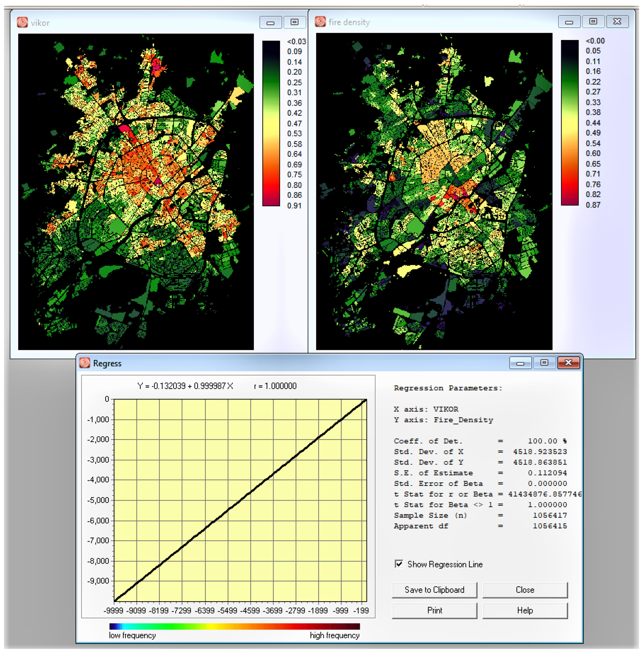644x653 pixels.
Task: Maximize the fire density window
Action: [x=593, y=22]
